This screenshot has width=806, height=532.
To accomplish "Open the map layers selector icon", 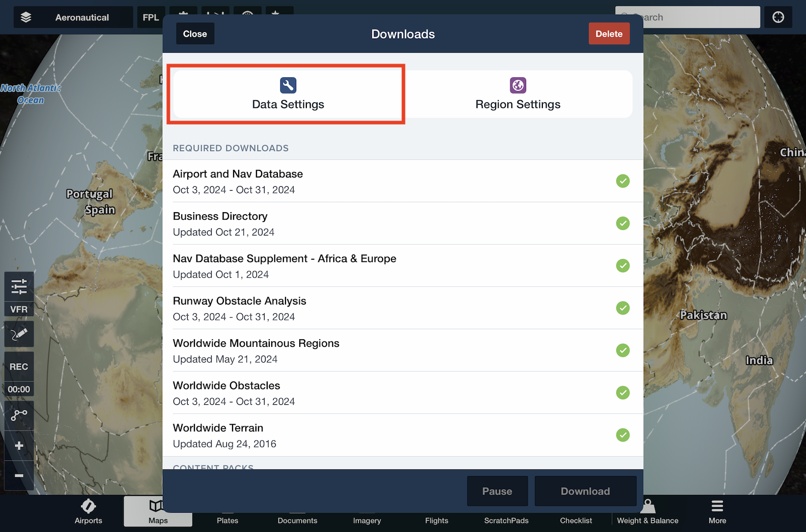I will click(x=26, y=17).
